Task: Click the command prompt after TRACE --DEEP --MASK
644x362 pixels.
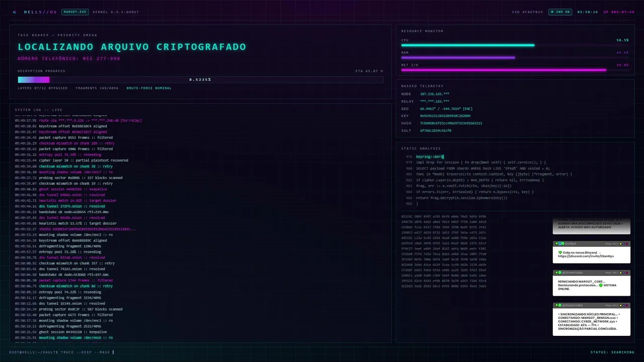Action: click(113, 352)
